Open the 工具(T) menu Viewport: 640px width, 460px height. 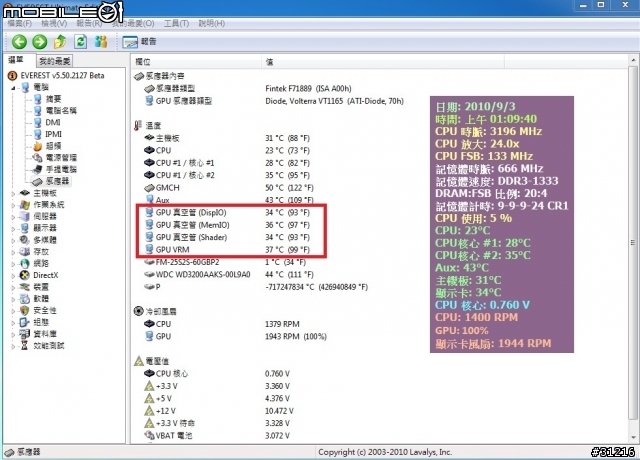click(176, 24)
